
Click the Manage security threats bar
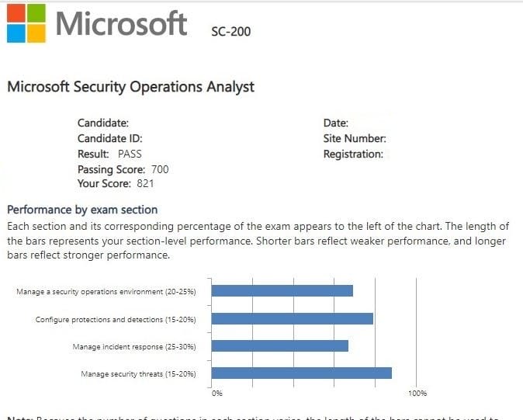coord(302,373)
